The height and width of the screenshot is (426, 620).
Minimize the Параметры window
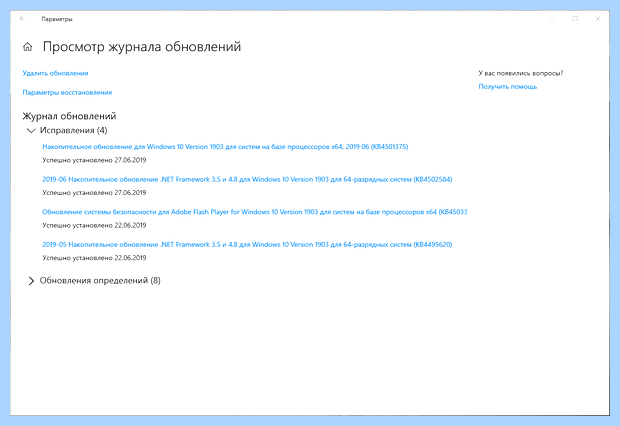pyautogui.click(x=552, y=19)
